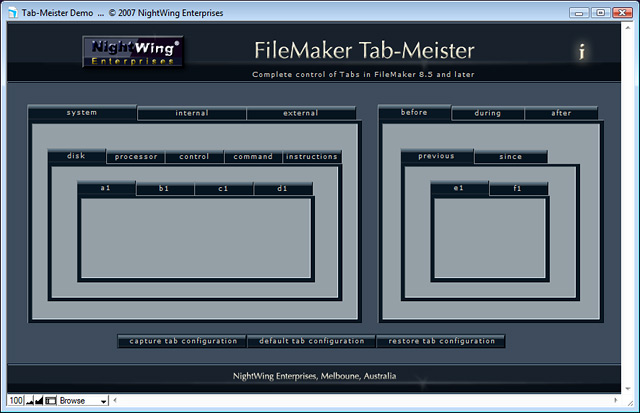The image size is (640, 413).
Task: Click the horizontal scrollbar right arrow
Action: click(616, 401)
